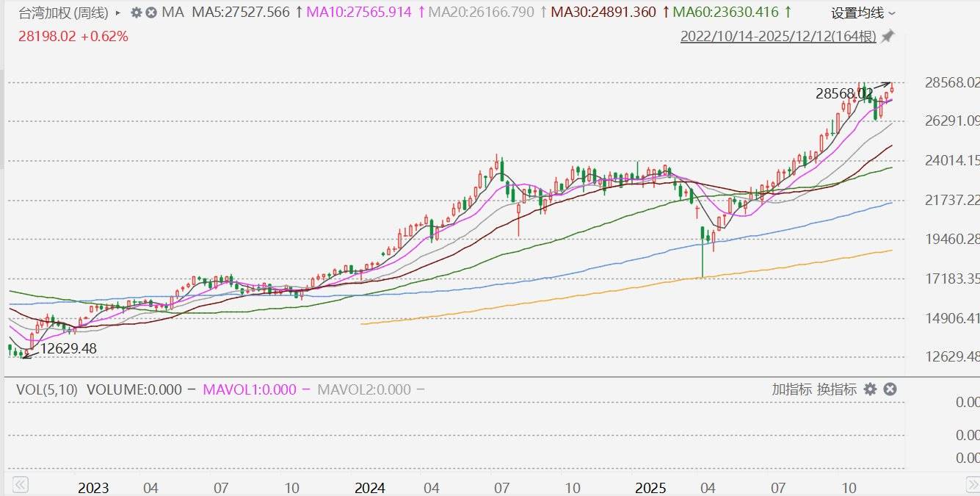Viewport: 980px width, 496px height.
Task: Click the 12629.48 low price annotation
Action: click(68, 349)
